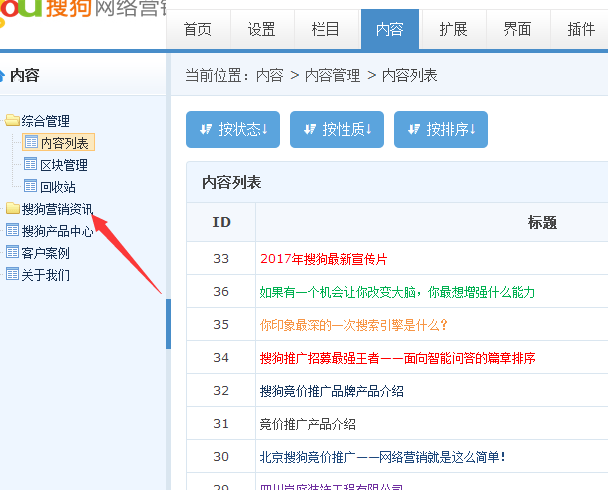Open article 搜狗竞价推广品牌产品介绍

[x=331, y=391]
